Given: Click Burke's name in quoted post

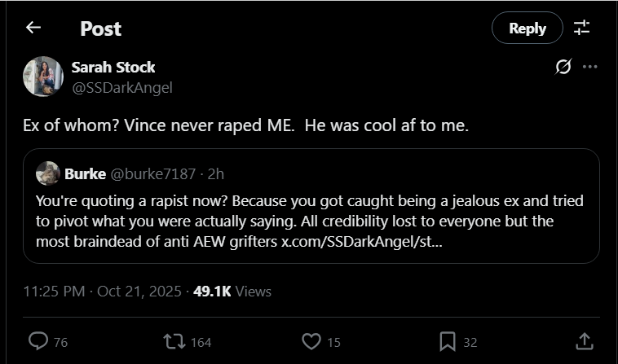Looking at the screenshot, I should 84,173.
